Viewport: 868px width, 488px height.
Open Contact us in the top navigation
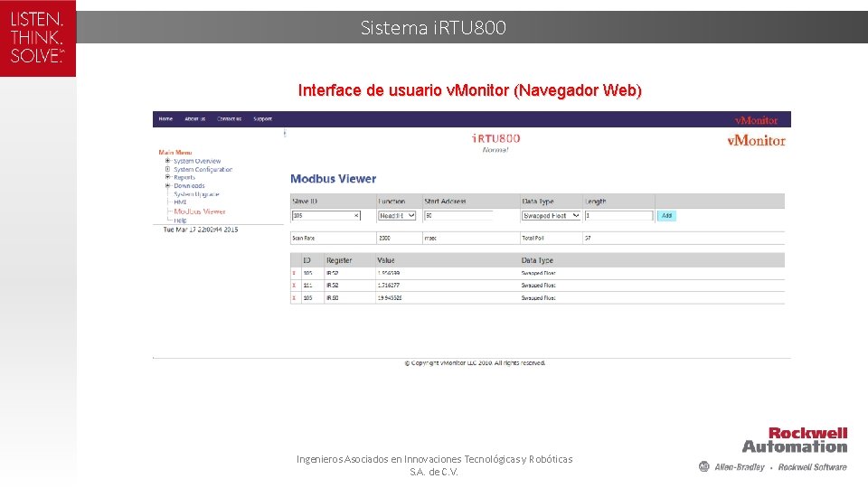click(229, 119)
